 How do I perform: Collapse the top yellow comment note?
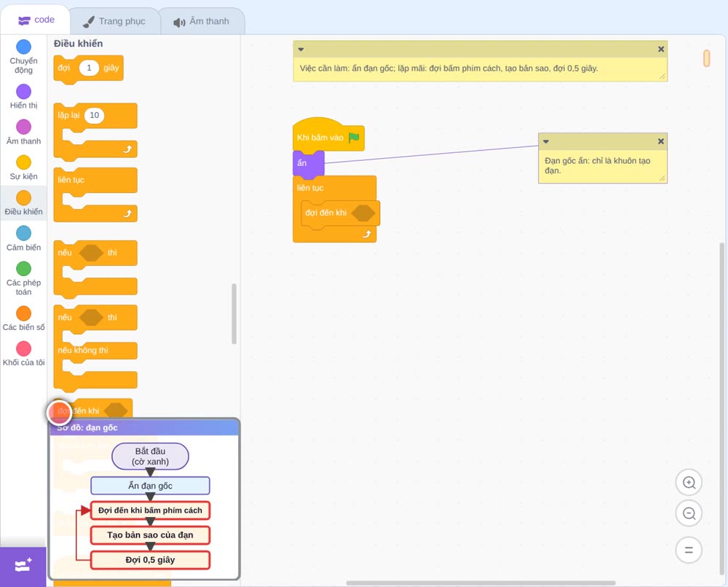[301, 50]
